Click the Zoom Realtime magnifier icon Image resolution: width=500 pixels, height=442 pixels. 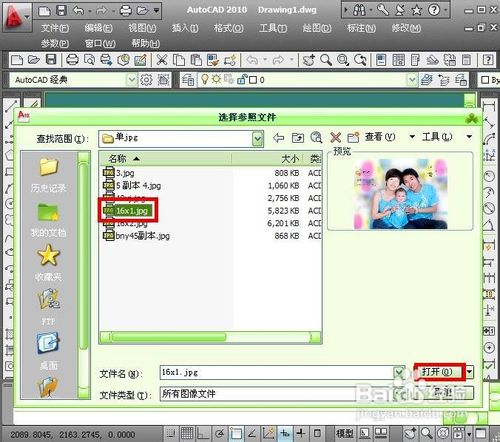(326, 60)
